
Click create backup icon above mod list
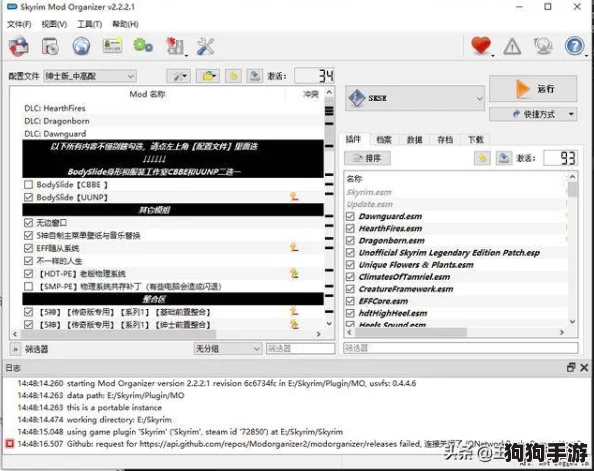coord(255,76)
